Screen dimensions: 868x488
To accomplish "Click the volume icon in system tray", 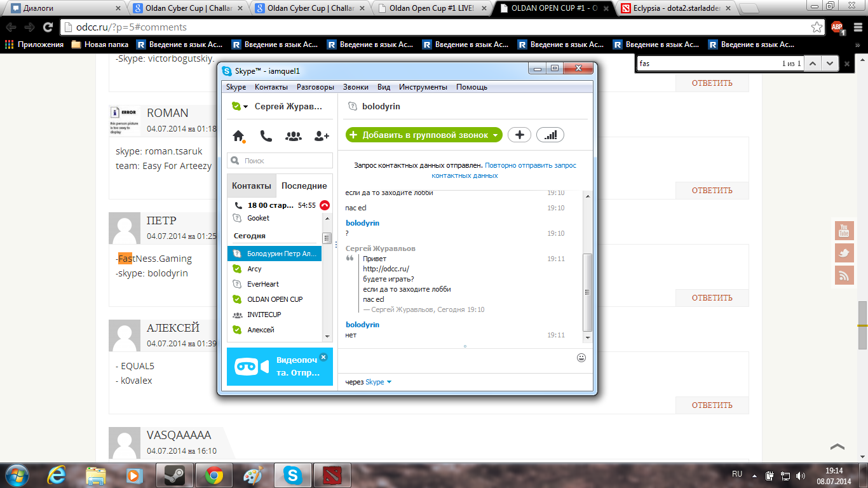I will 801,475.
